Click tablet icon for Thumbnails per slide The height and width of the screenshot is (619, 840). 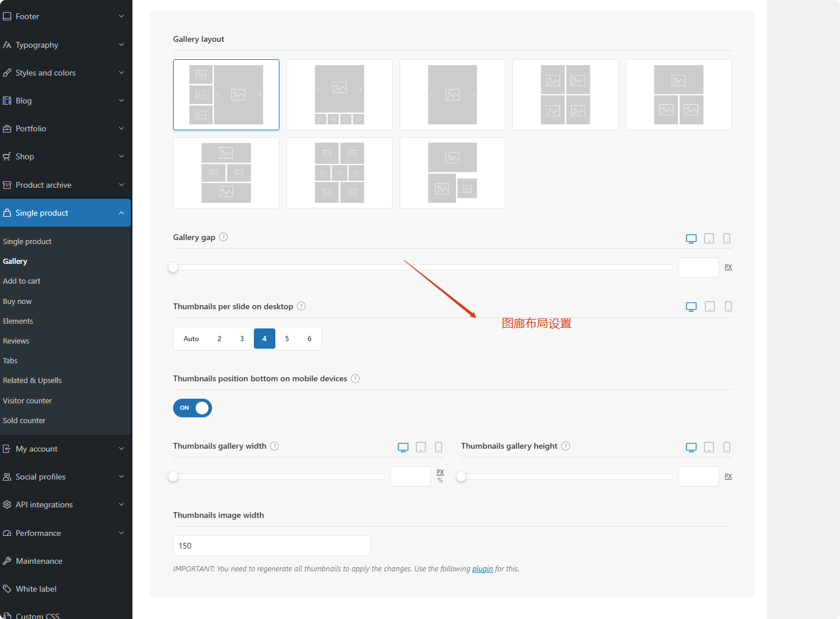coord(709,307)
